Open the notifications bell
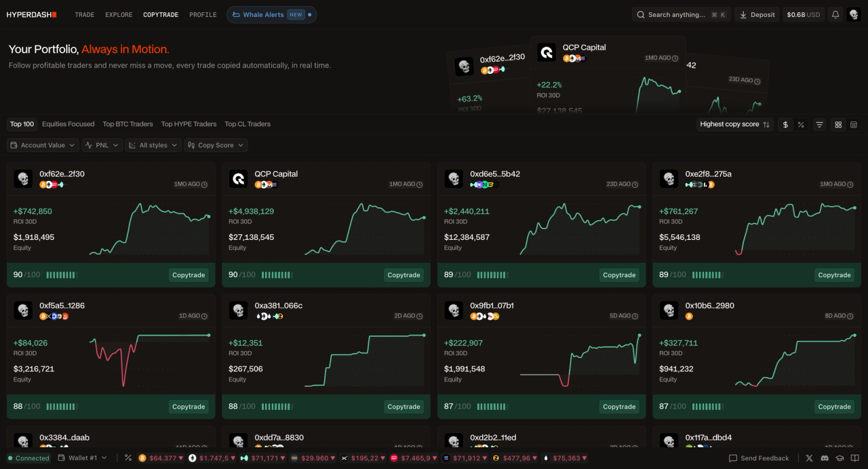 pos(835,14)
